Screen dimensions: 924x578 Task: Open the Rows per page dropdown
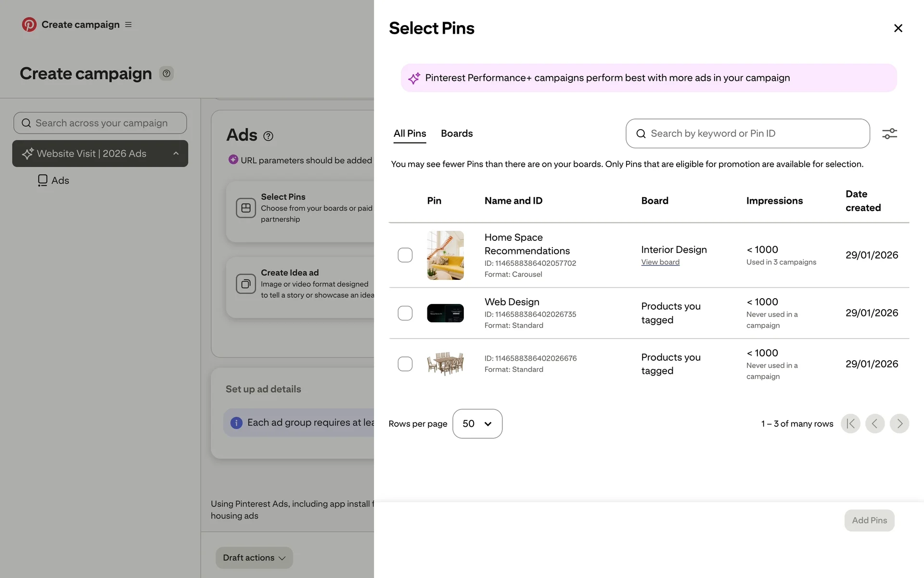tap(477, 424)
